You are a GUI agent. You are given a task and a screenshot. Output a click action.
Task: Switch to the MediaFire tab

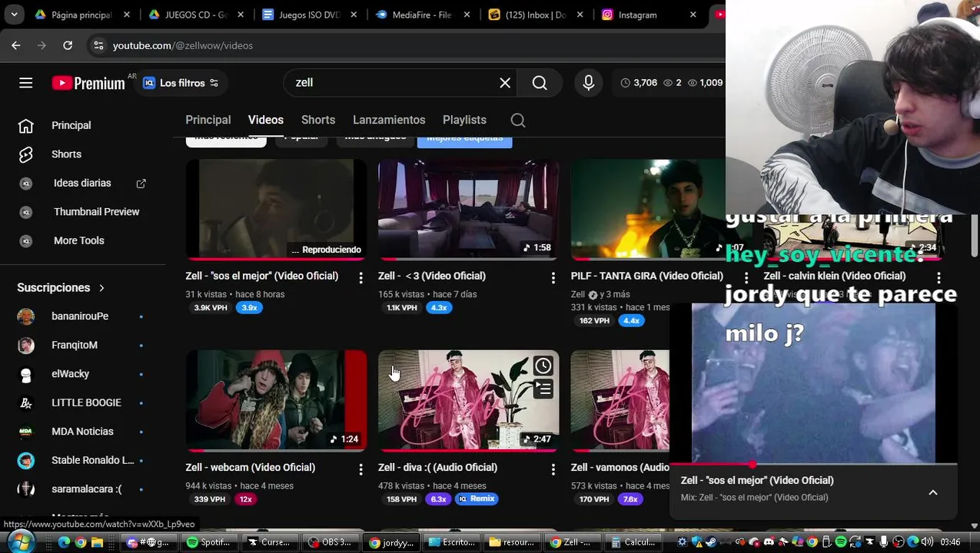click(422, 15)
